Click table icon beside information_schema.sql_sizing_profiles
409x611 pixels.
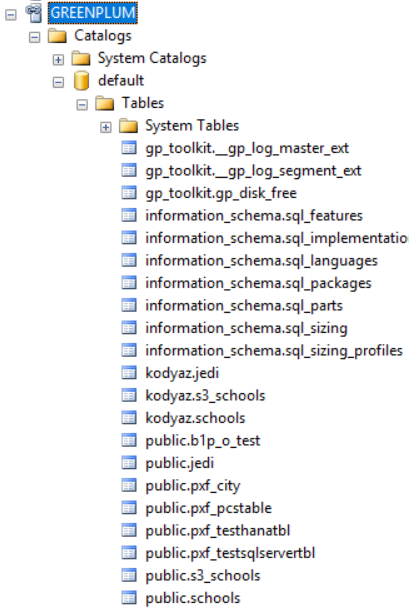point(129,350)
